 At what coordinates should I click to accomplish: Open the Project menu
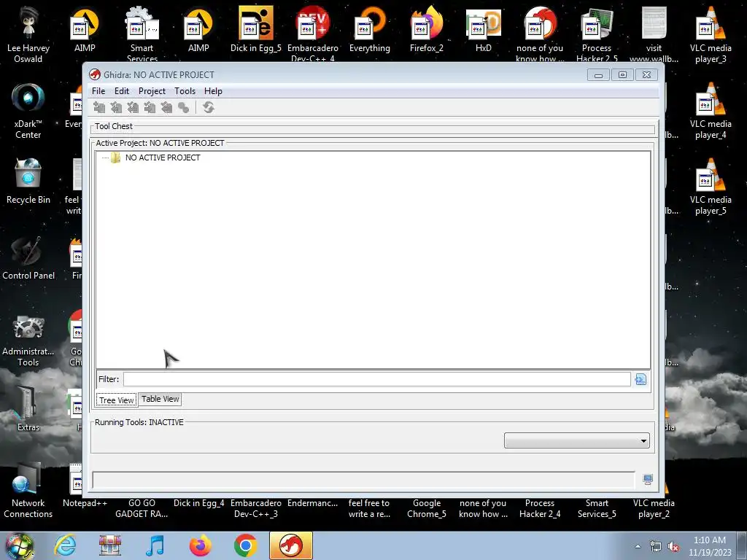[152, 91]
